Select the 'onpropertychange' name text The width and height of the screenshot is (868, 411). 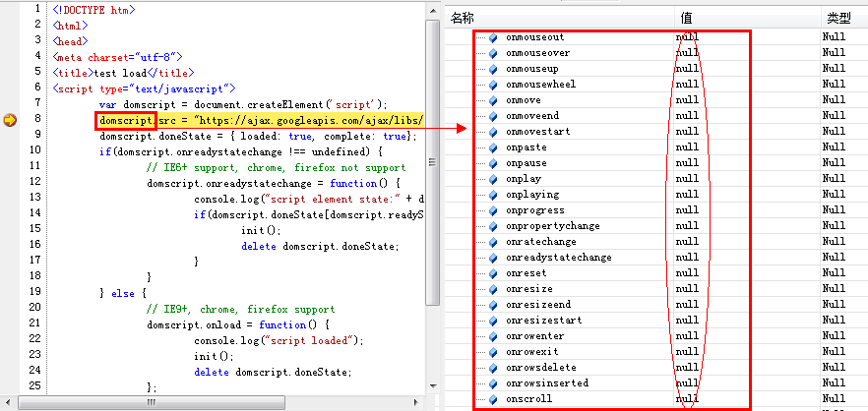pyautogui.click(x=553, y=226)
